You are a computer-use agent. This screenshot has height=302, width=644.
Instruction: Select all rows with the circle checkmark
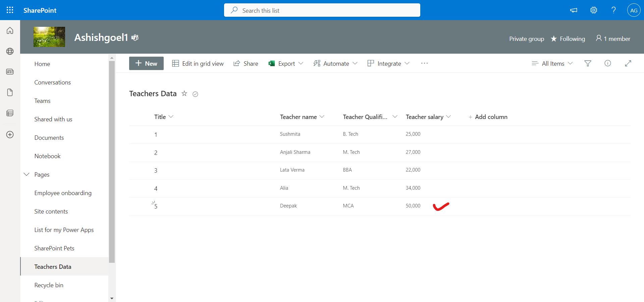coord(196,94)
